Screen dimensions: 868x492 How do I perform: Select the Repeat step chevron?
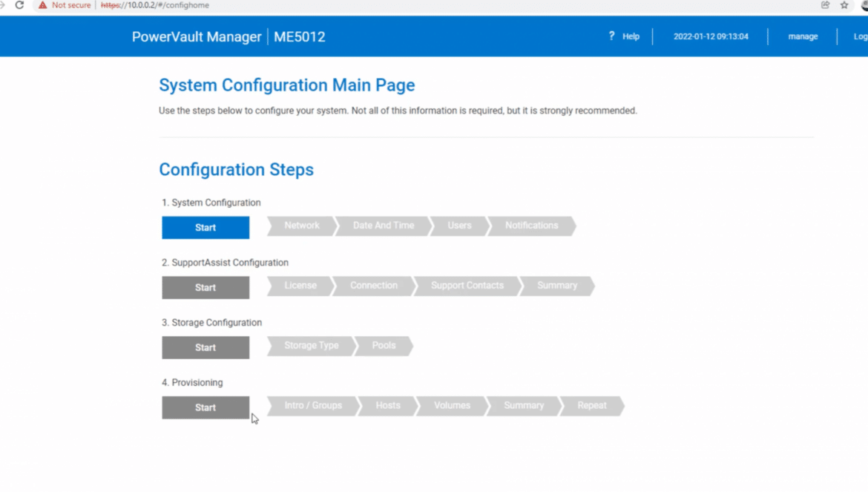click(592, 406)
